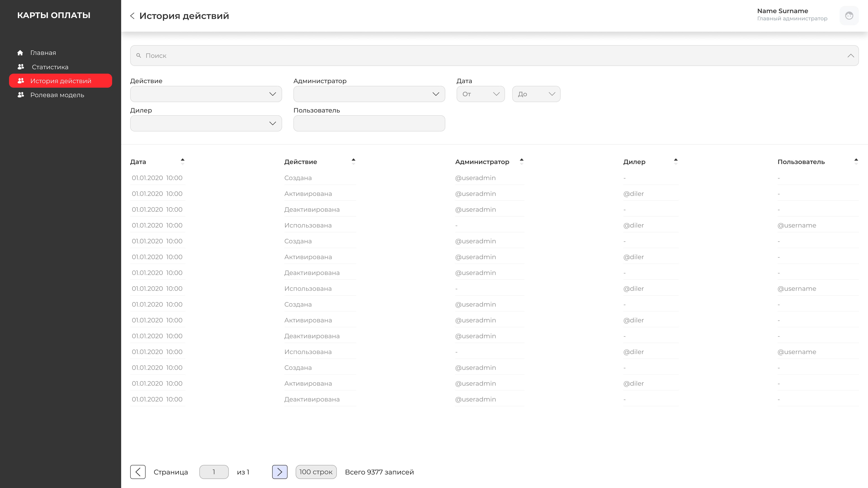Open the user avatar icon
868x488 pixels.
(849, 16)
